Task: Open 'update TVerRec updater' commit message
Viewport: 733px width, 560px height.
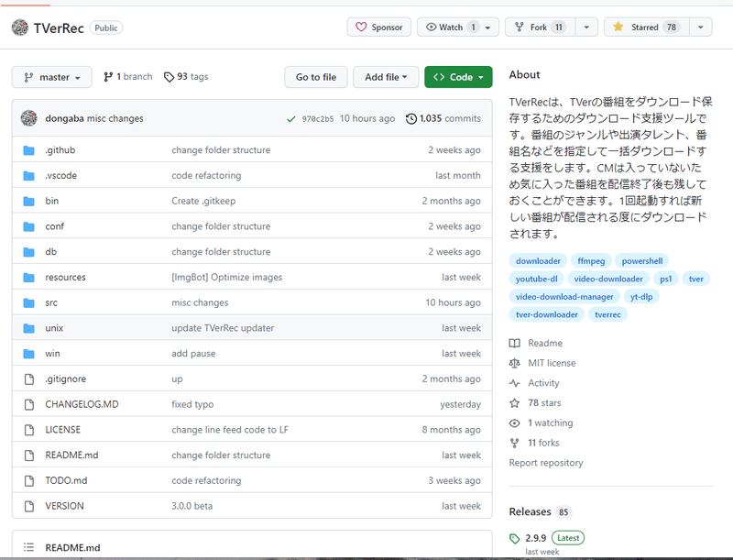Action: pos(223,328)
